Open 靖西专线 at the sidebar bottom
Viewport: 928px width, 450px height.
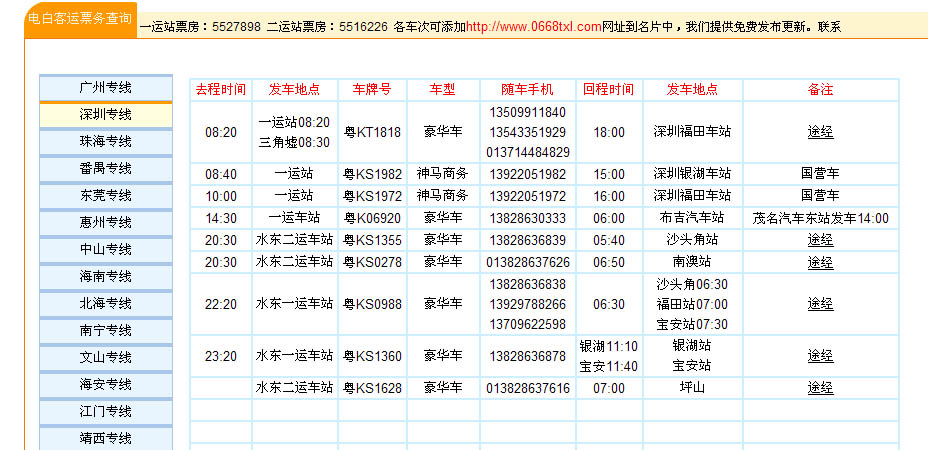click(106, 438)
